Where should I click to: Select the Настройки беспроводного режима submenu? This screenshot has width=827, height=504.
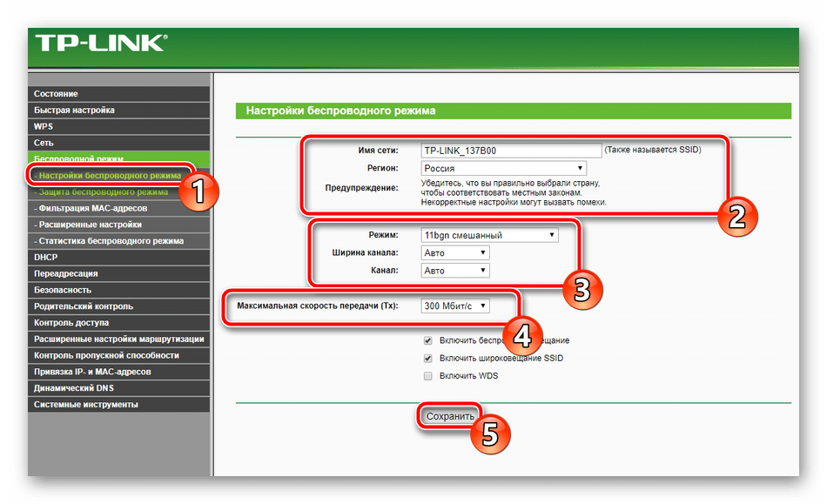(x=110, y=175)
